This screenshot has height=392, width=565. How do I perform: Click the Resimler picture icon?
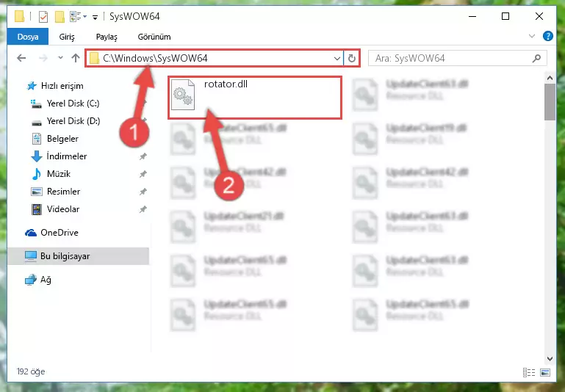(37, 192)
